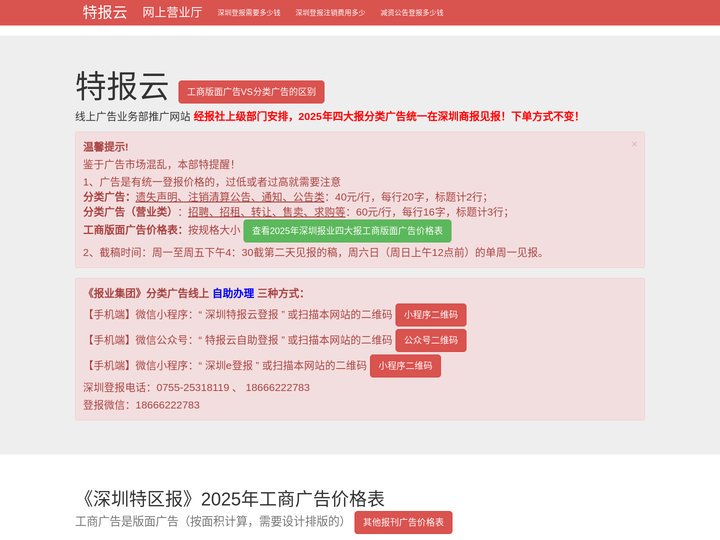Click the 温馨提示! alert title

point(106,147)
